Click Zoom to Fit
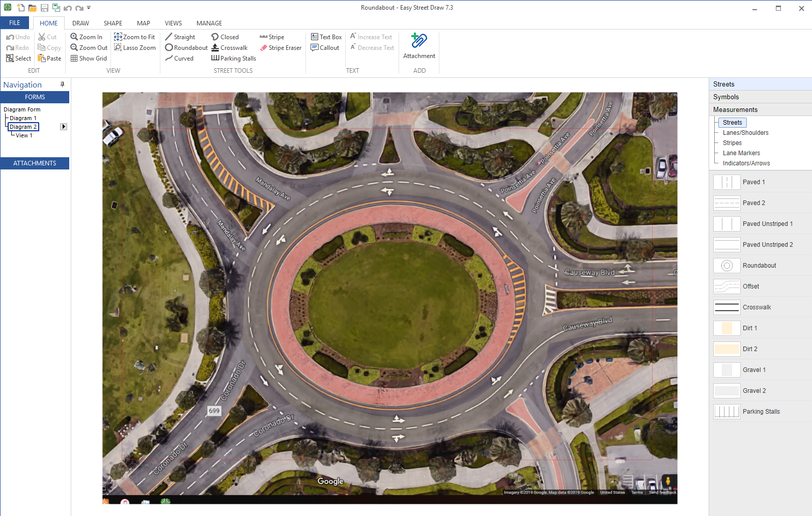The height and width of the screenshot is (516, 812). [134, 37]
